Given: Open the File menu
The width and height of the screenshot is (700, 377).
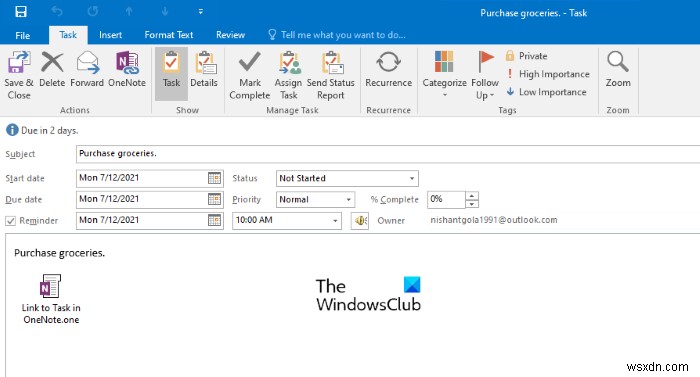Looking at the screenshot, I should (x=22, y=35).
